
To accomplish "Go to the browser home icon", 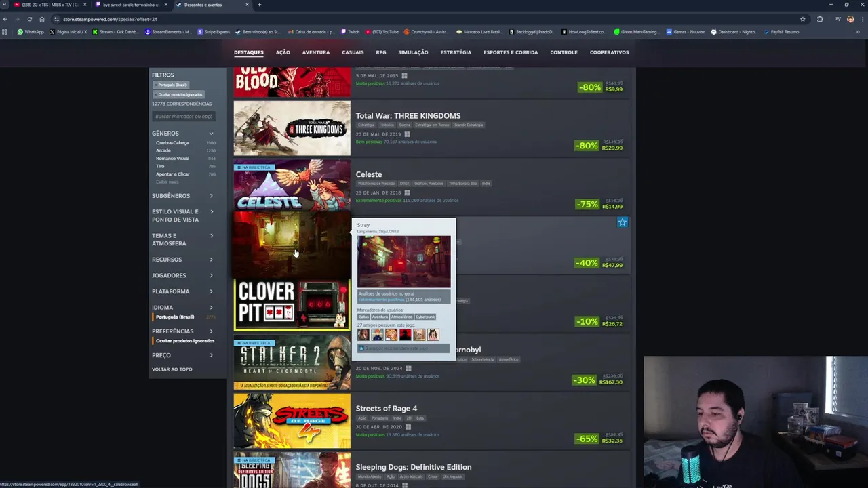I will click(x=42, y=19).
